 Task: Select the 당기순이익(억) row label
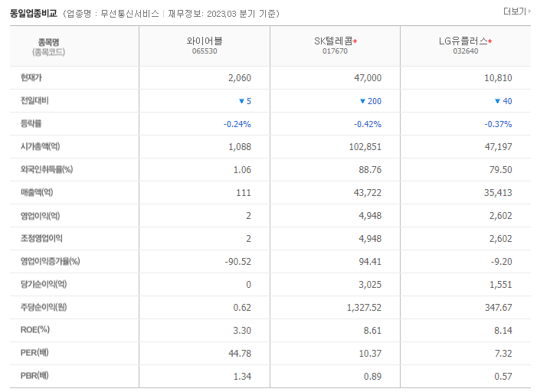(x=44, y=285)
